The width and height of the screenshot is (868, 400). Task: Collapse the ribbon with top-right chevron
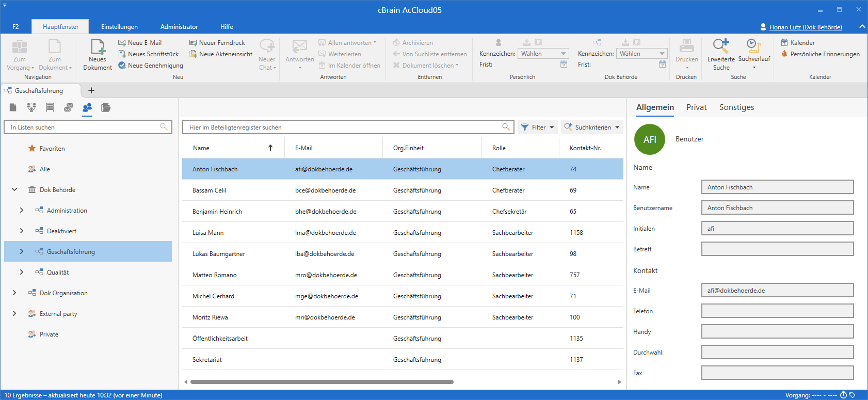tap(862, 27)
